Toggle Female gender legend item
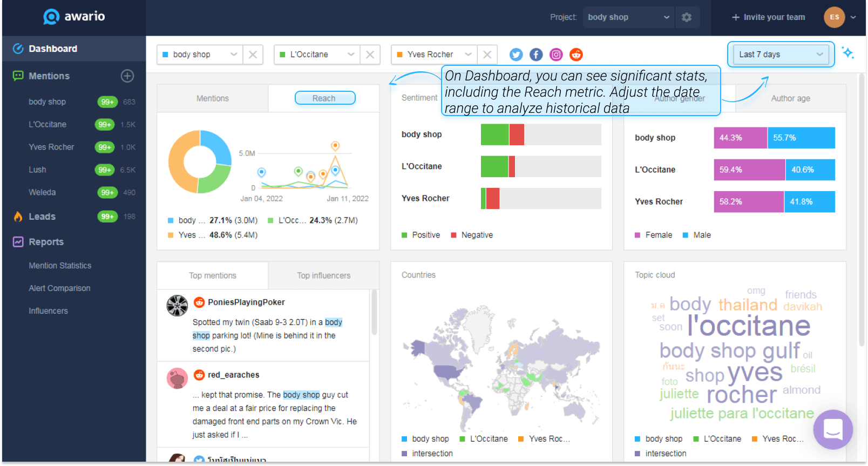The height and width of the screenshot is (466, 868). click(654, 235)
